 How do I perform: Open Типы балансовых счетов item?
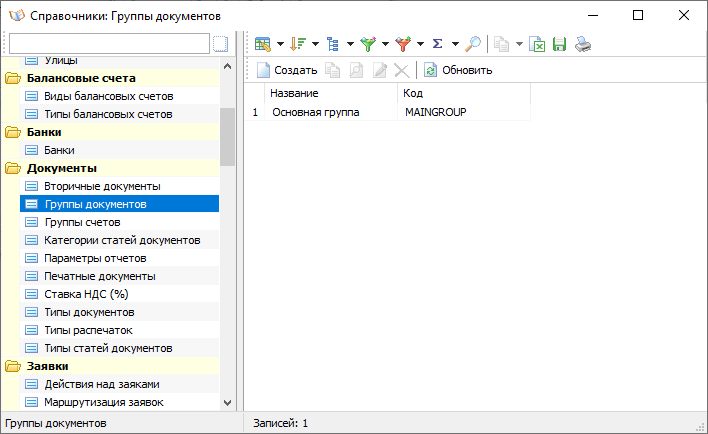pyautogui.click(x=108, y=114)
